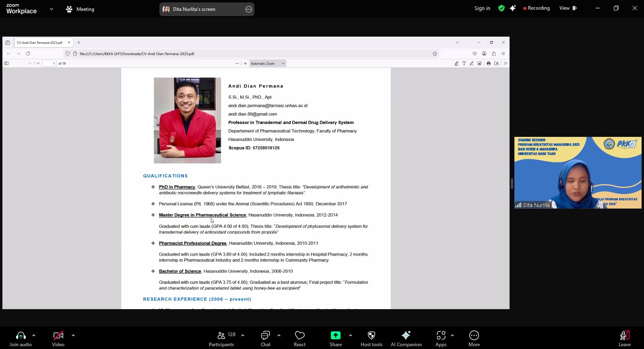Screen dimensions: 644x349
Task: Expand share options arrow next to Share
Action: (351, 335)
